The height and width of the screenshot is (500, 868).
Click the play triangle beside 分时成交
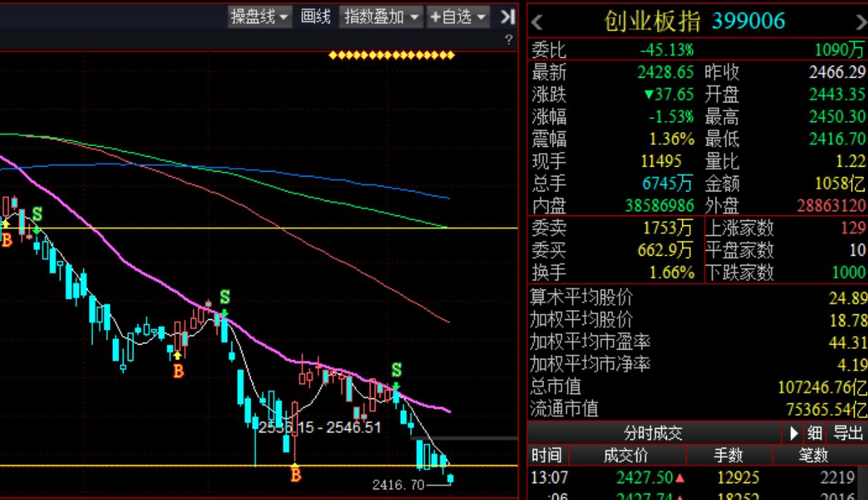click(x=795, y=433)
